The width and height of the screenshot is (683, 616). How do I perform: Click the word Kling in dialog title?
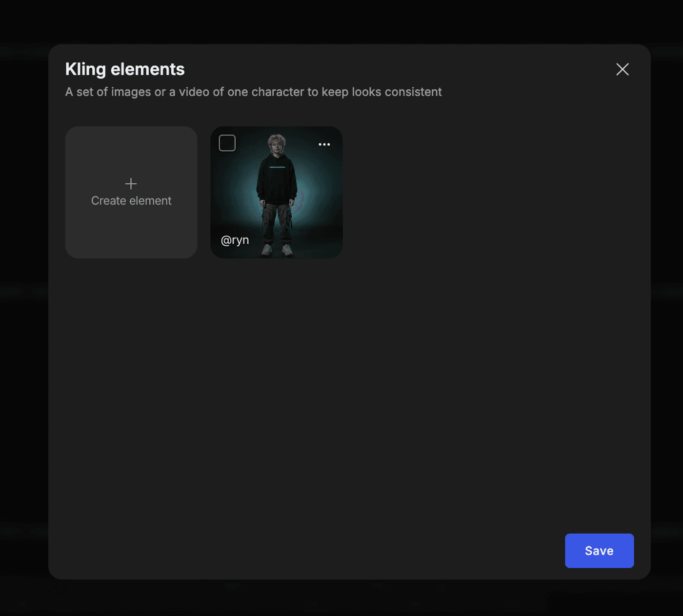(85, 69)
